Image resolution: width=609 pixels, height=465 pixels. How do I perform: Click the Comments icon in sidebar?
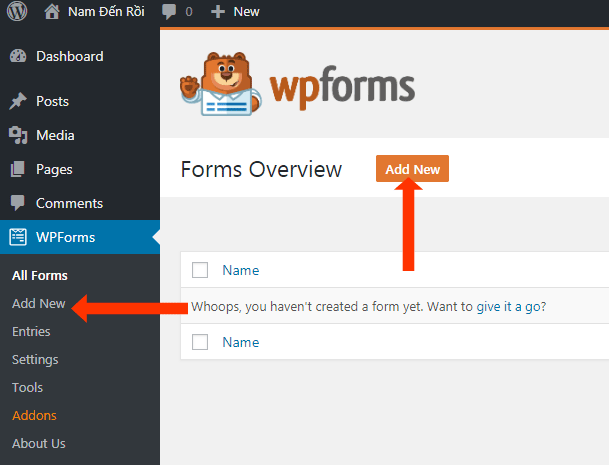pyautogui.click(x=18, y=204)
